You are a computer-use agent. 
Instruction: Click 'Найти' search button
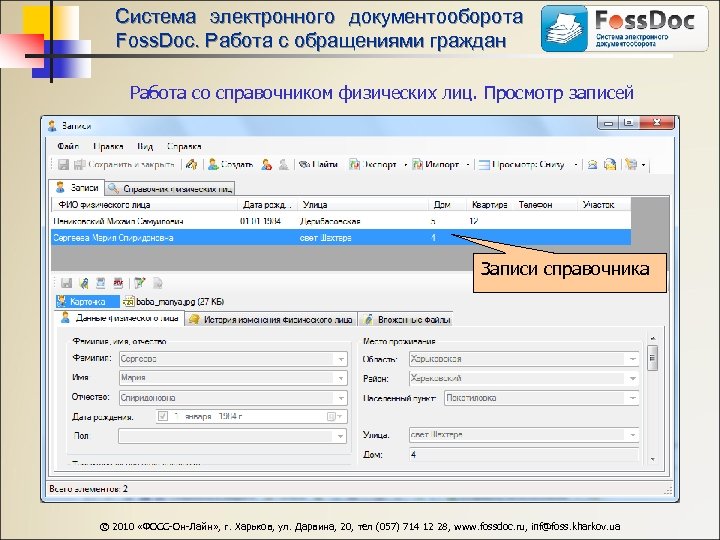click(x=318, y=164)
